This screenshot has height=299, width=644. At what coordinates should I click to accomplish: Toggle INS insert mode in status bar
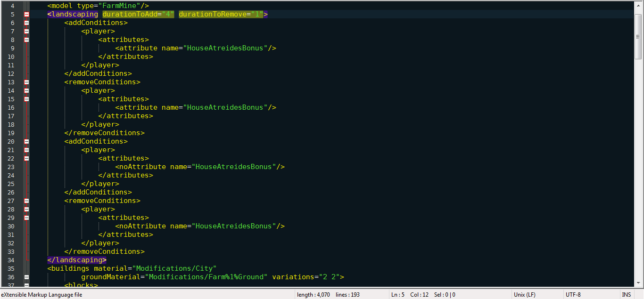(626, 295)
